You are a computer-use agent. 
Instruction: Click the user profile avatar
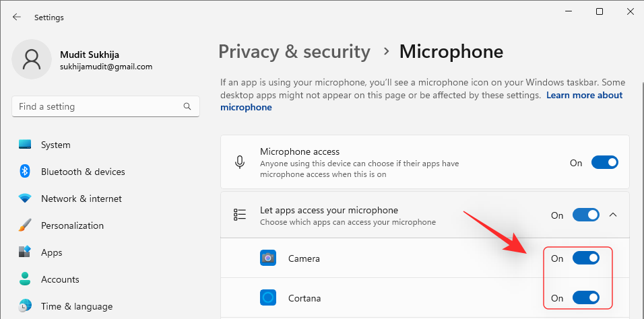pyautogui.click(x=32, y=59)
